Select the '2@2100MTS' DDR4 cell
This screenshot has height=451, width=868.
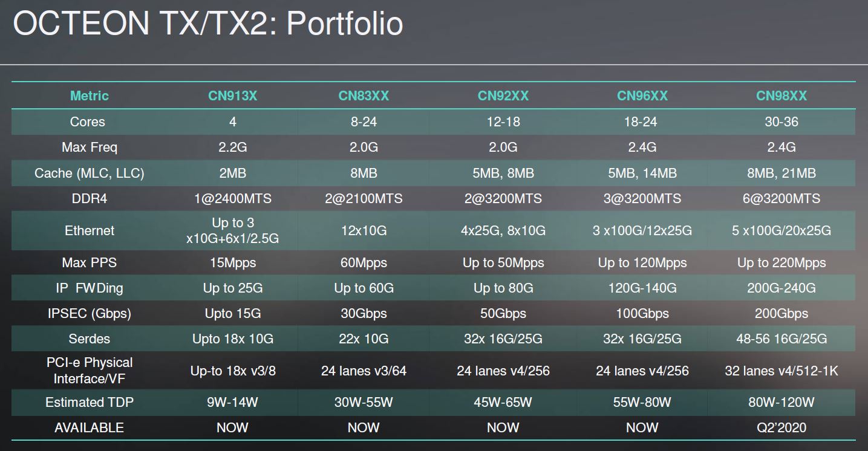click(364, 198)
